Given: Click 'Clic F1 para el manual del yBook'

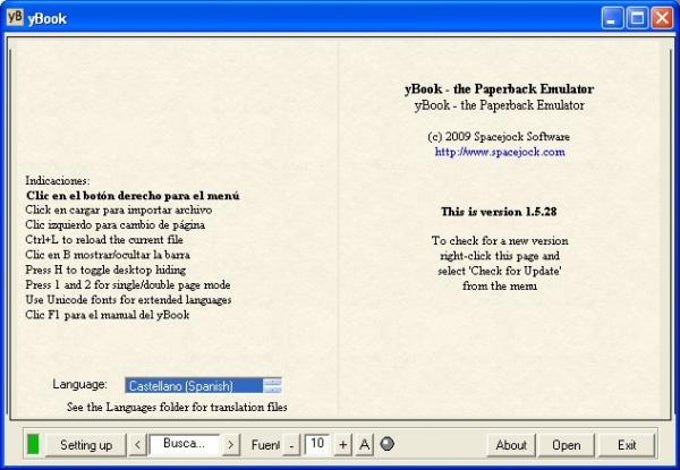Looking at the screenshot, I should tap(107, 314).
